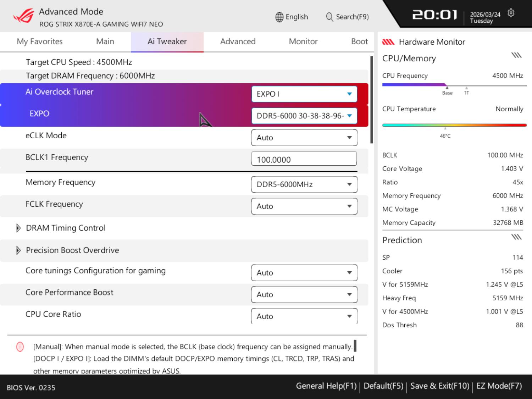Expand DRAM Timing Control submenu
The width and height of the screenshot is (532, 399).
[18, 228]
